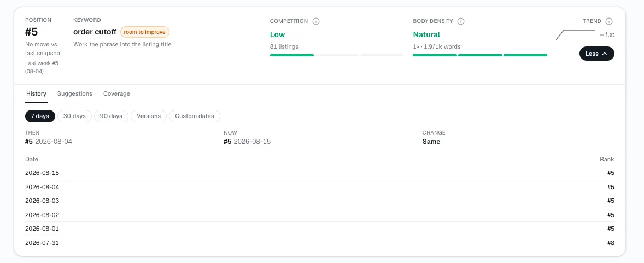
Task: Open the Trend info icon
Action: point(609,21)
